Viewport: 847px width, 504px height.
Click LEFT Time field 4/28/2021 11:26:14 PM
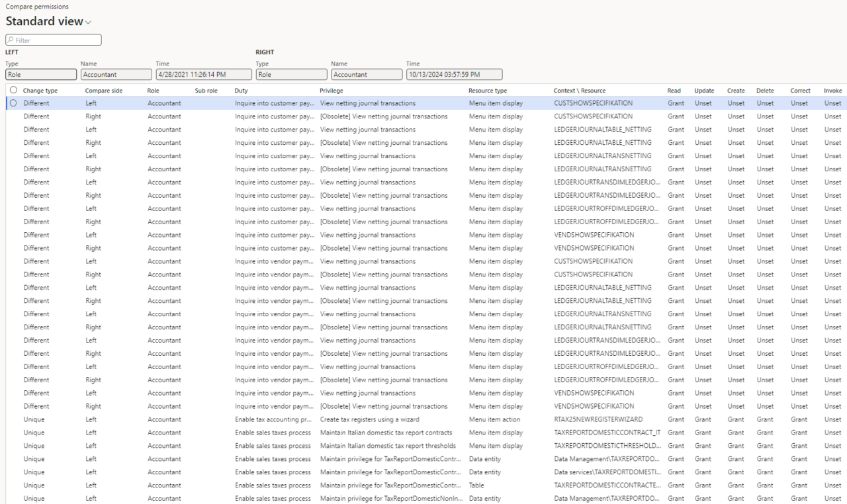[204, 75]
